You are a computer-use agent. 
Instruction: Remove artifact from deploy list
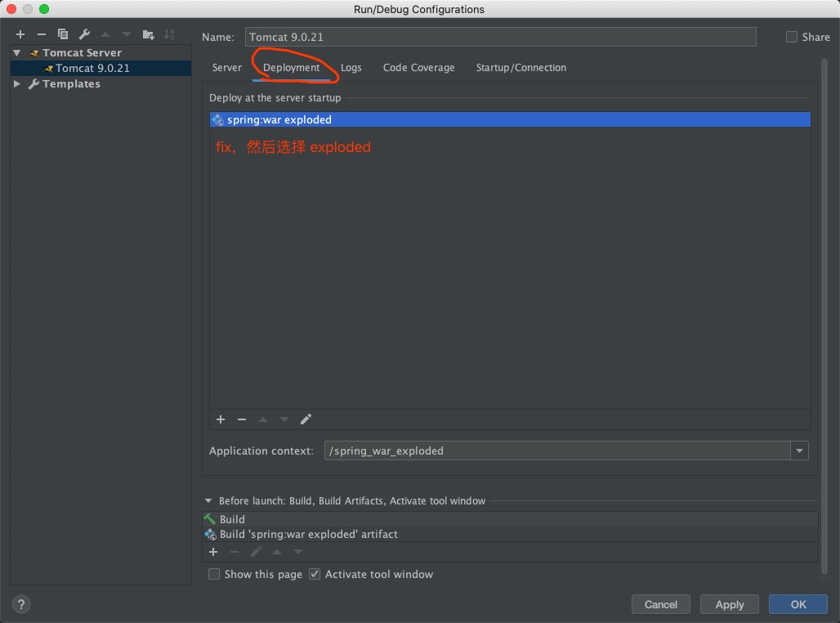coord(242,419)
